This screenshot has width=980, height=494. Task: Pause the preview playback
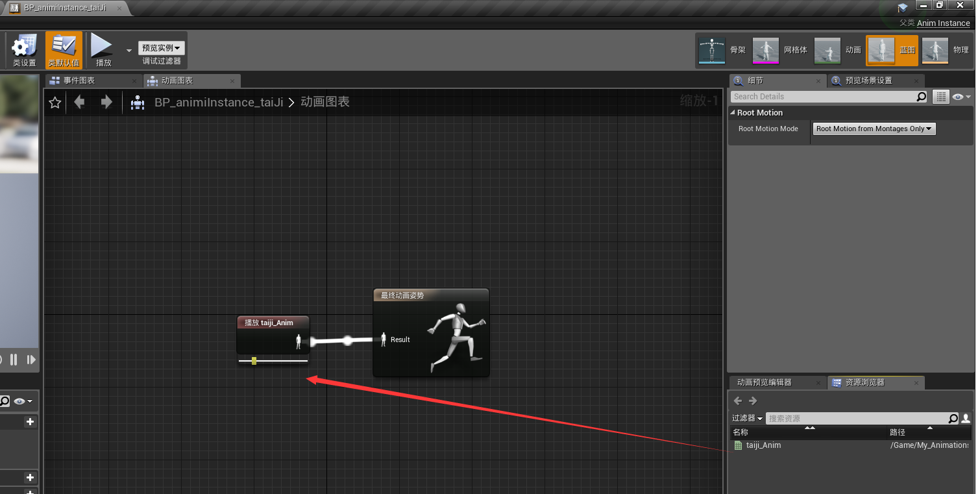(x=14, y=360)
